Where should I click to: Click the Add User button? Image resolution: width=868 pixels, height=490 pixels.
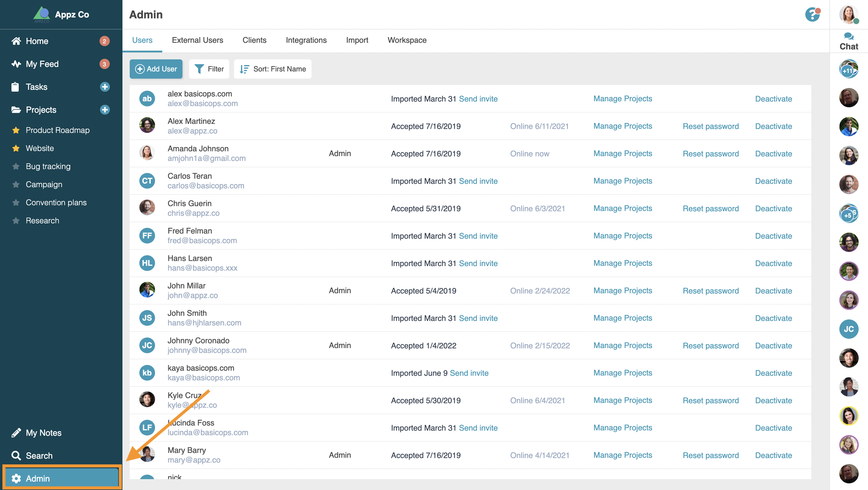point(156,69)
